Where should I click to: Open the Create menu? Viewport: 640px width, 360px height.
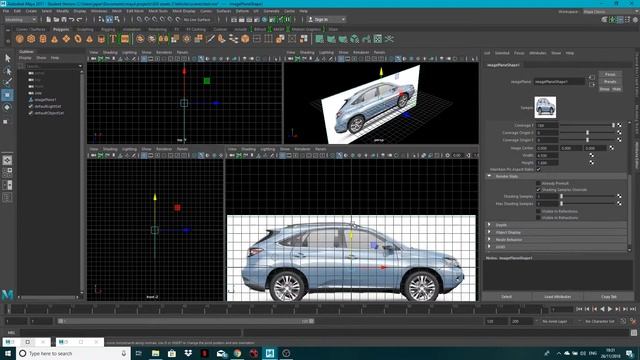pyautogui.click(x=31, y=11)
